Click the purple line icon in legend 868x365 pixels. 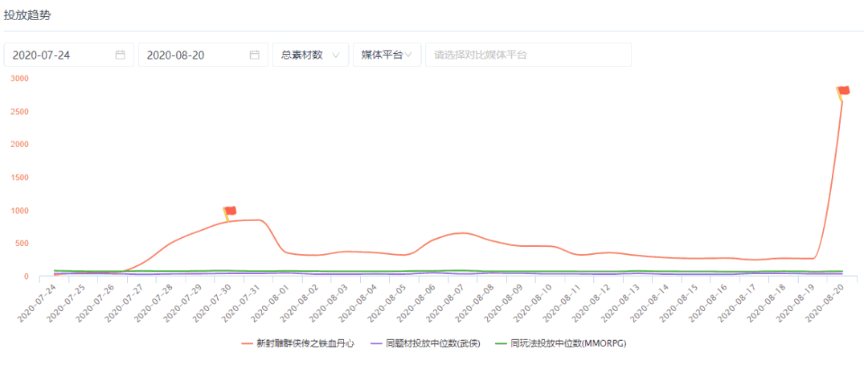375,343
